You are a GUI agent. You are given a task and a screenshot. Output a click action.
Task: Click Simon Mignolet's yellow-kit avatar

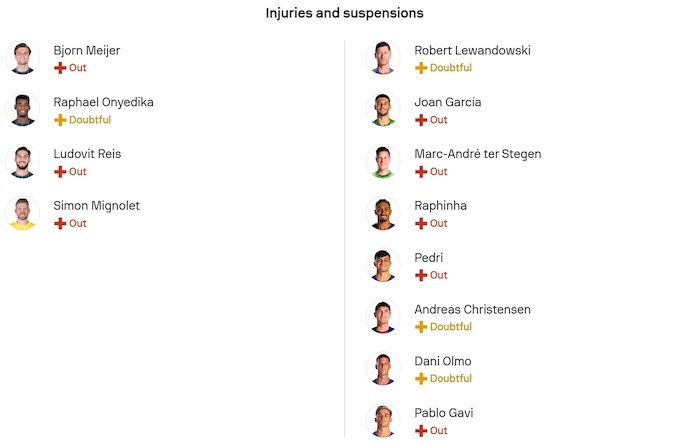coord(21,213)
